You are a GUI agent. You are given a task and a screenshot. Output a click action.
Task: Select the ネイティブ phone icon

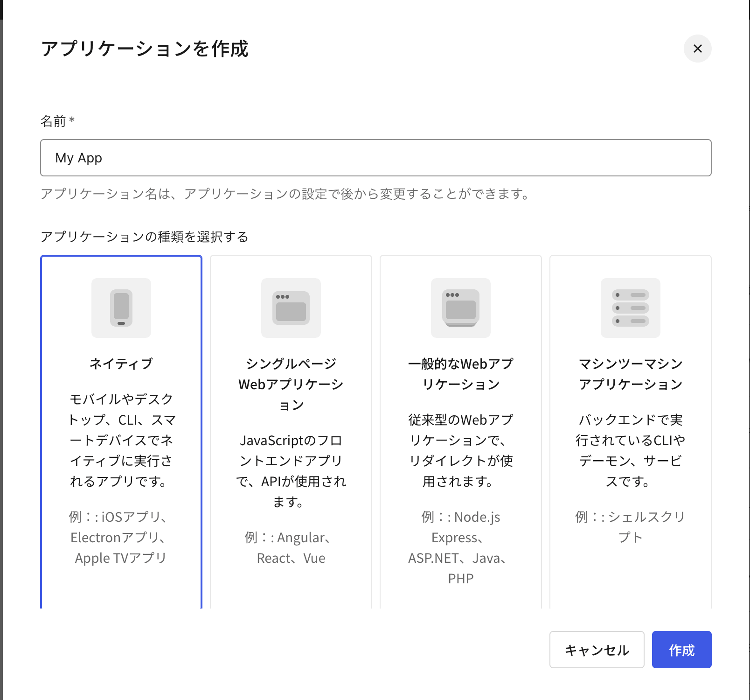click(121, 308)
